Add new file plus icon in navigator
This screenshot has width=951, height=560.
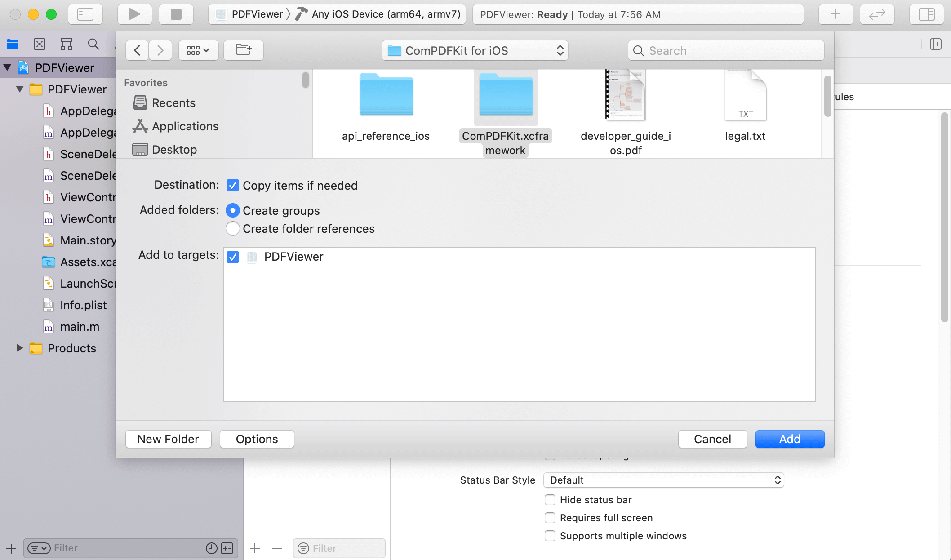11,548
